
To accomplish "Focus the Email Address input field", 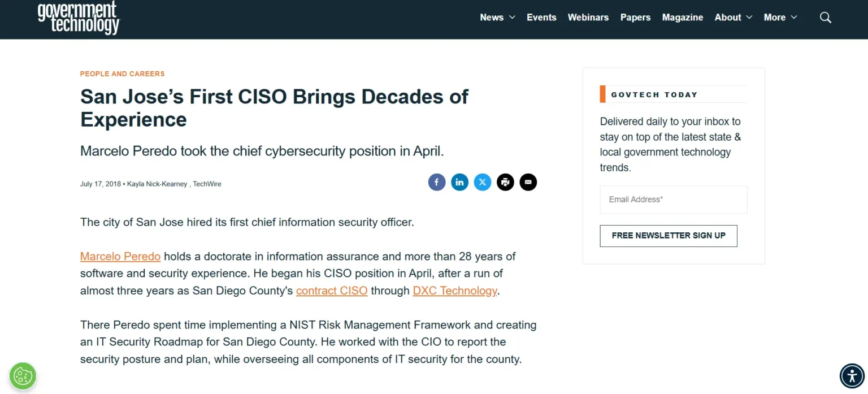I will click(673, 200).
